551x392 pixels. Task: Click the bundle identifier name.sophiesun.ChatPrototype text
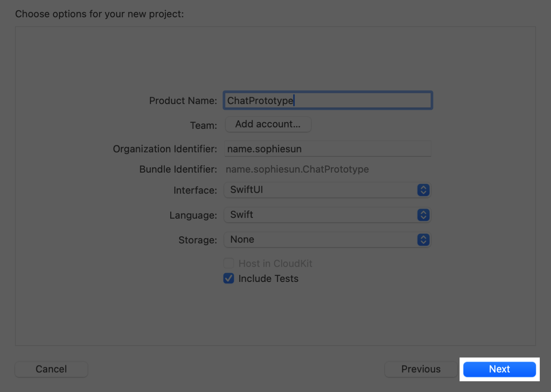pos(297,169)
